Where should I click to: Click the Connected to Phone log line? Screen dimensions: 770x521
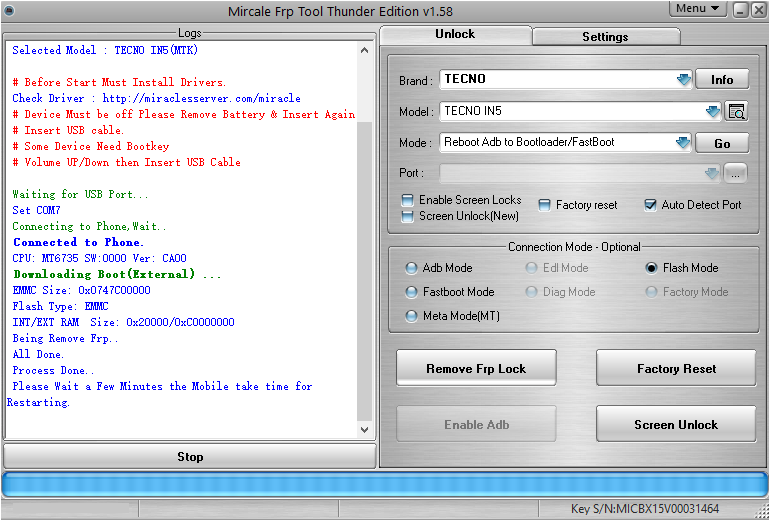click(x=78, y=243)
